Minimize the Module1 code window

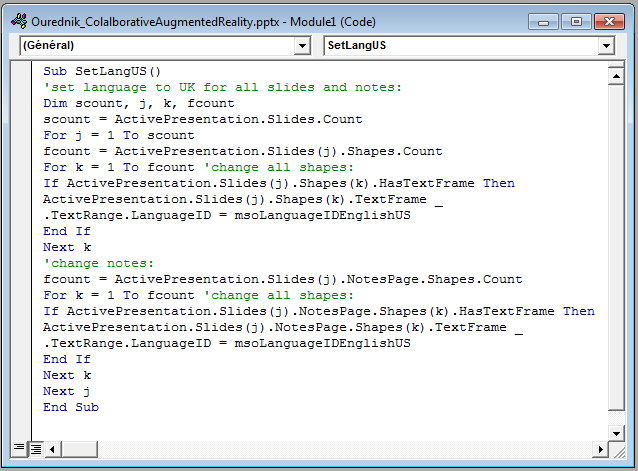click(543, 22)
